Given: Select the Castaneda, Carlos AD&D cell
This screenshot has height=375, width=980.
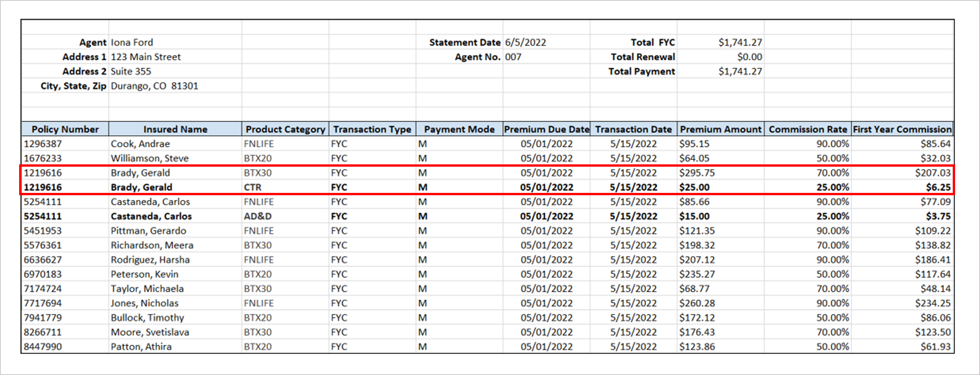Looking at the screenshot, I should click(257, 216).
